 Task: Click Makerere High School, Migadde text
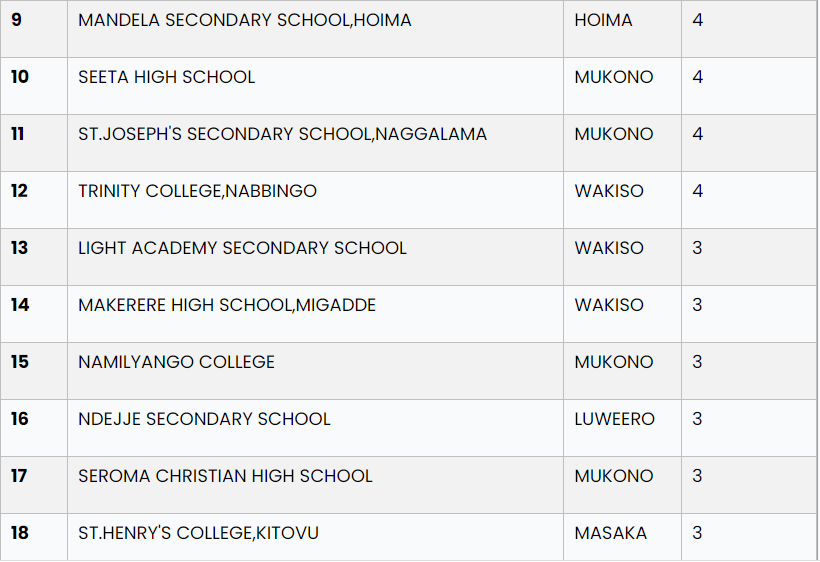click(227, 305)
